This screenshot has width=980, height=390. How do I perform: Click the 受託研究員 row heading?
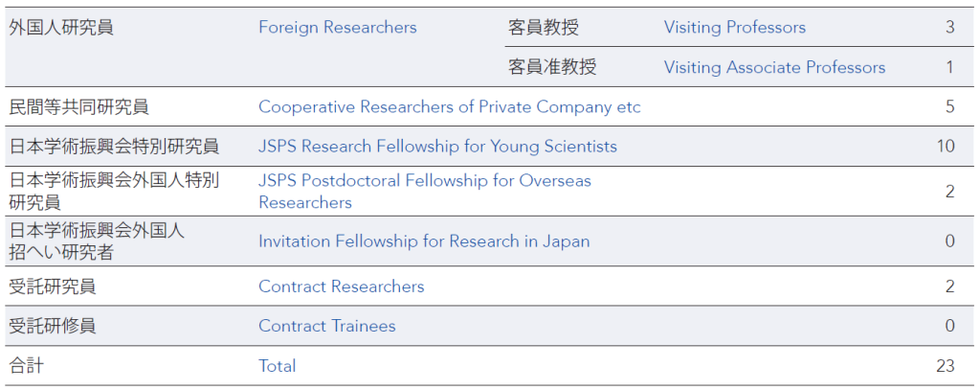53,287
